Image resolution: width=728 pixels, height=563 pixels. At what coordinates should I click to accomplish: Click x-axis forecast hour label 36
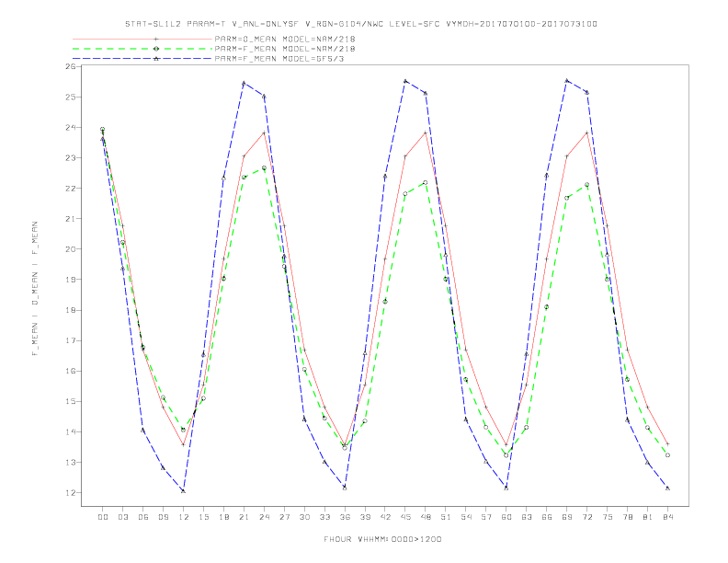pos(345,517)
